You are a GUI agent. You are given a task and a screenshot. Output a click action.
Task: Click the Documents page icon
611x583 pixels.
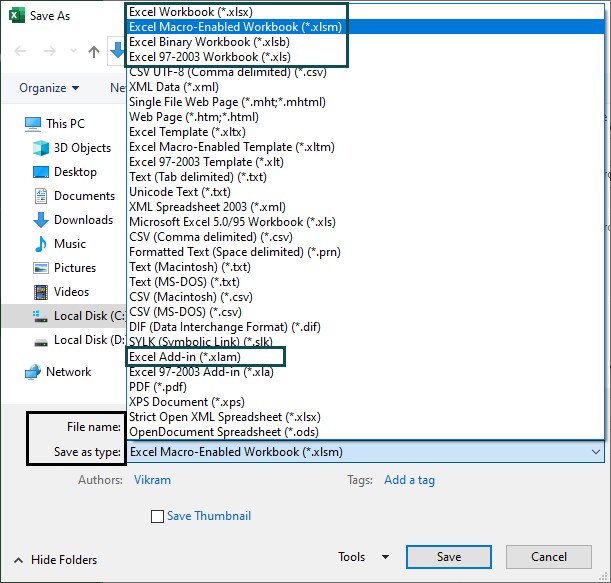(x=41, y=196)
